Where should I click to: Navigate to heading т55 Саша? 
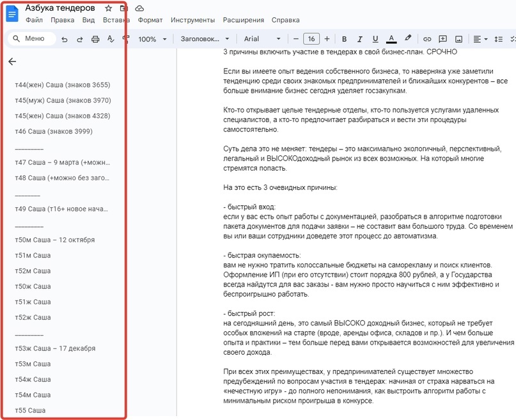pos(30,410)
